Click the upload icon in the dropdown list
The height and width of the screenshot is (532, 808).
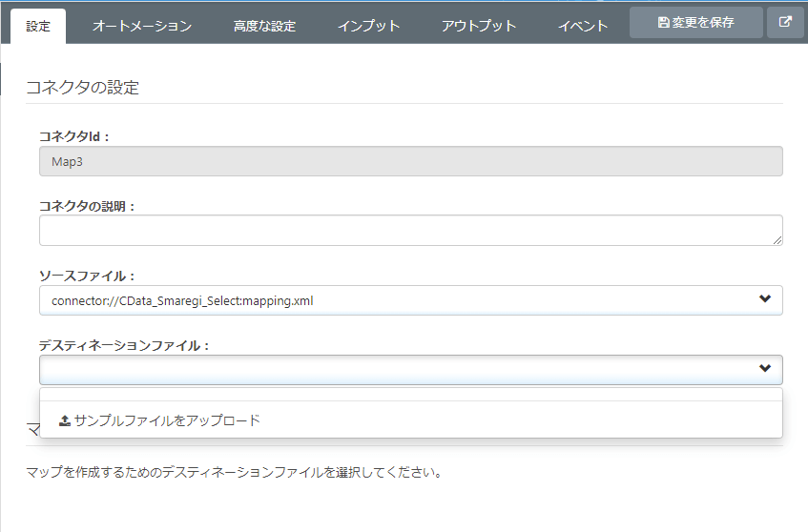coord(65,420)
